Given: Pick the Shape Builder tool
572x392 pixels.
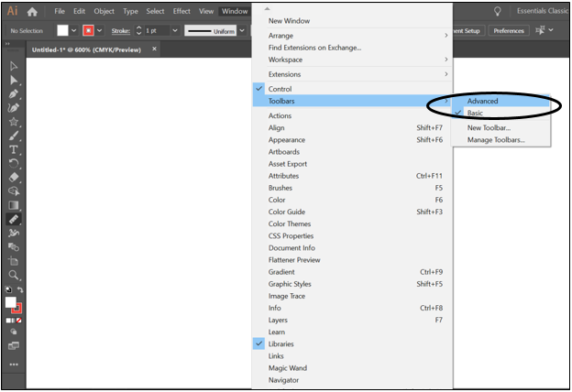Looking at the screenshot, I should 14,191.
